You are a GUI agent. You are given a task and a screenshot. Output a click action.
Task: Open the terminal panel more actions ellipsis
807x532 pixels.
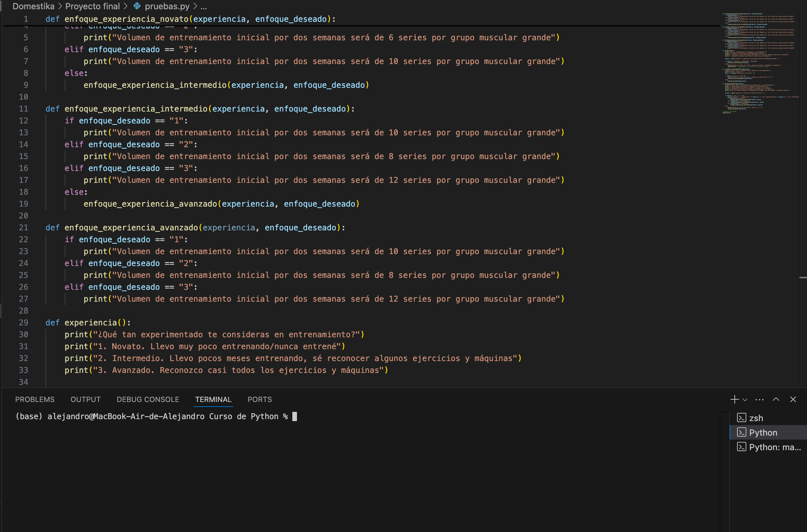point(759,399)
